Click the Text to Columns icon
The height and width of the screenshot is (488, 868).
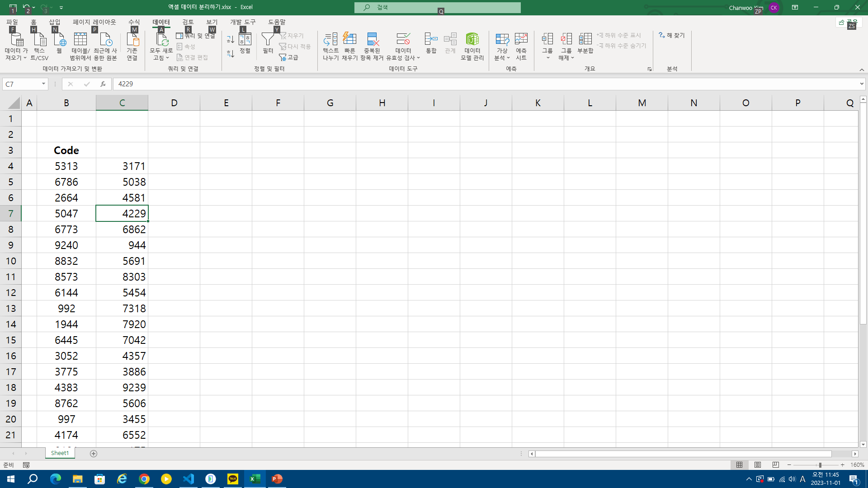[330, 39]
